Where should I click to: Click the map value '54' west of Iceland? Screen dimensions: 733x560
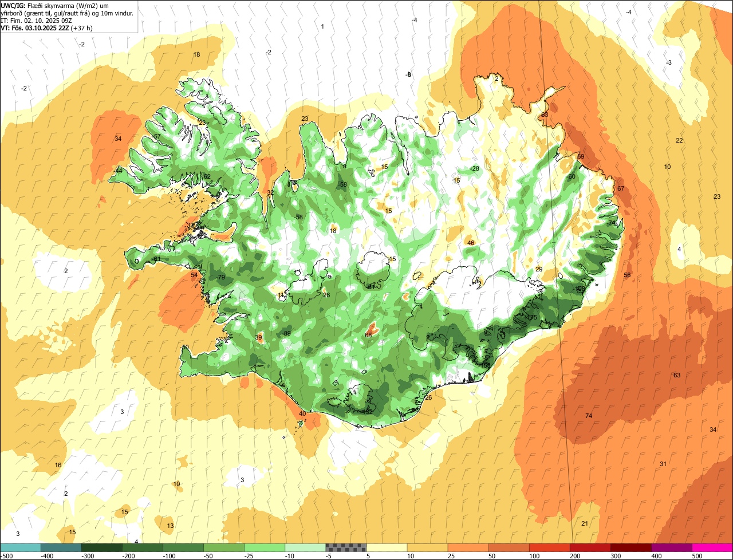194,275
